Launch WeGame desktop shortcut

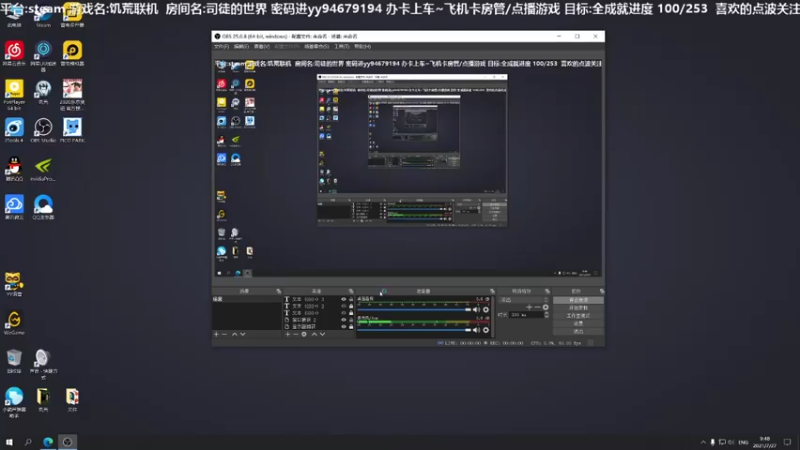14,322
